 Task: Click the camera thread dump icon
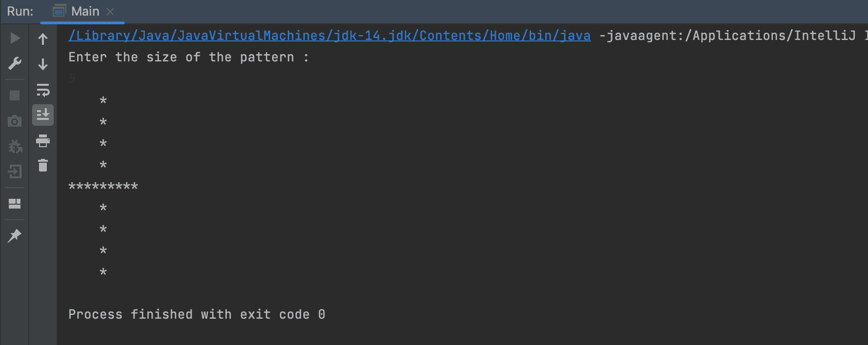click(15, 121)
